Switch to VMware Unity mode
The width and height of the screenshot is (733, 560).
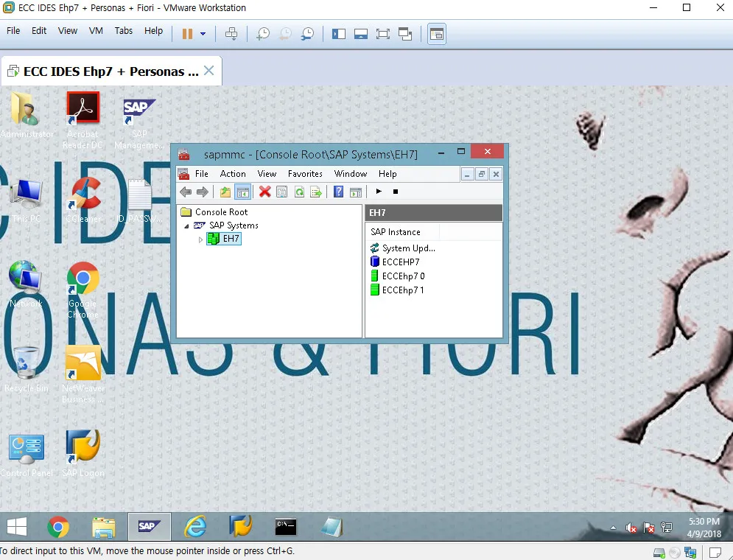point(405,34)
